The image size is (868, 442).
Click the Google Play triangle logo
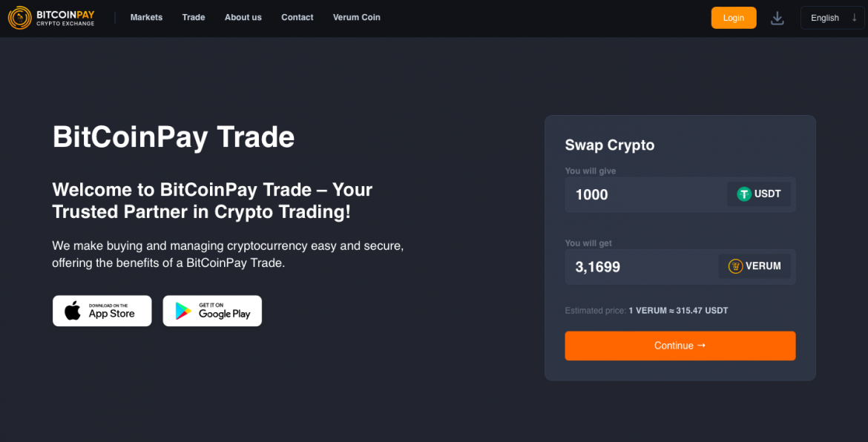pos(183,311)
